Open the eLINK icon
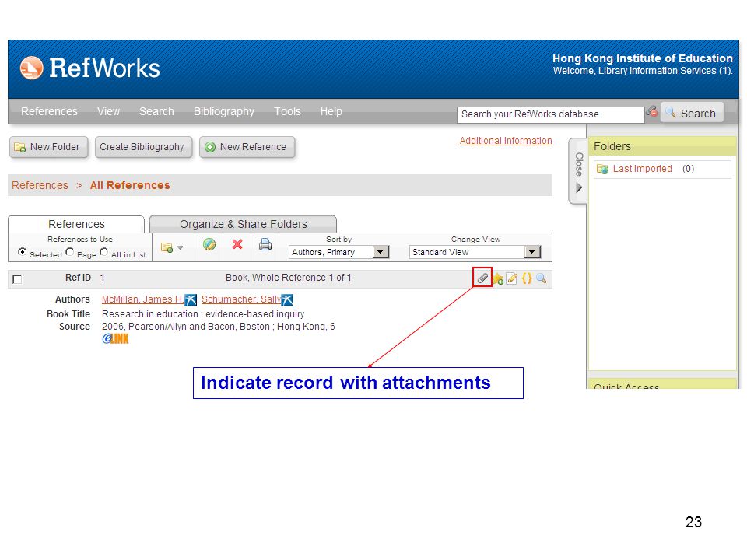The width and height of the screenshot is (747, 560). point(115,338)
